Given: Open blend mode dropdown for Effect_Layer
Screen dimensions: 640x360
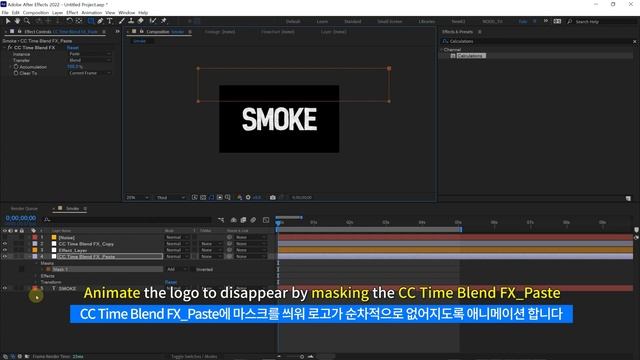Looking at the screenshot, I should coord(177,250).
